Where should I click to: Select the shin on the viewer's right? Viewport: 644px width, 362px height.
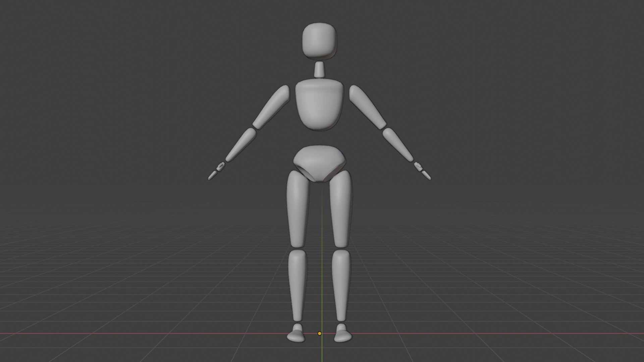[341, 286]
